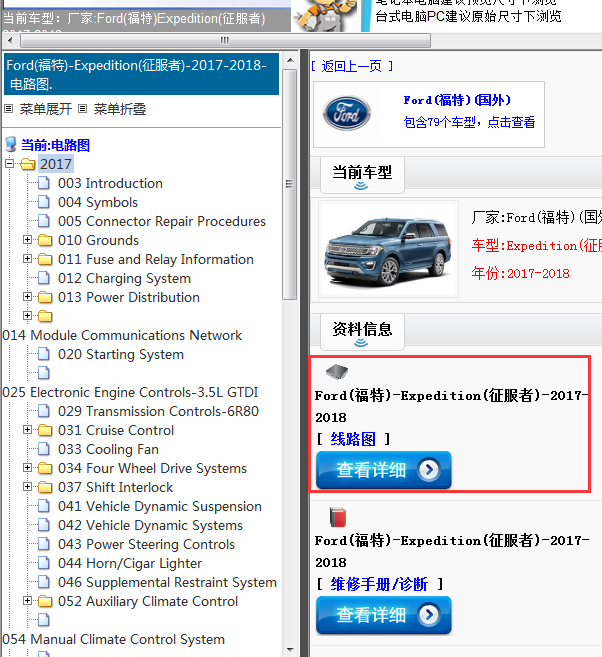Expand 052 Auxiliary Climate Control node
Viewport: 602px width, 657px height.
[27, 601]
